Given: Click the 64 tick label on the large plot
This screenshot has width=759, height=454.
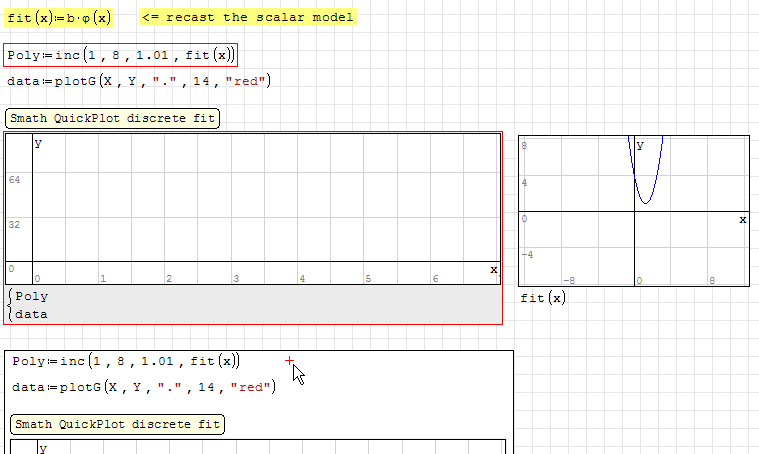Looking at the screenshot, I should (x=14, y=180).
